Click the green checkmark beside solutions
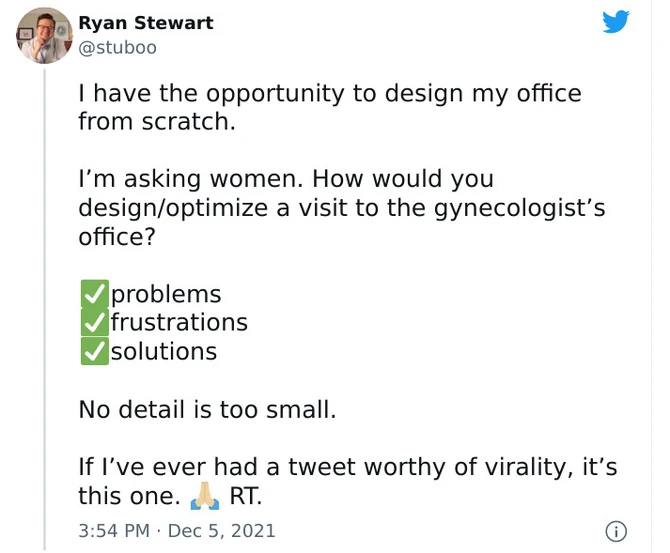The image size is (670, 553). click(93, 351)
